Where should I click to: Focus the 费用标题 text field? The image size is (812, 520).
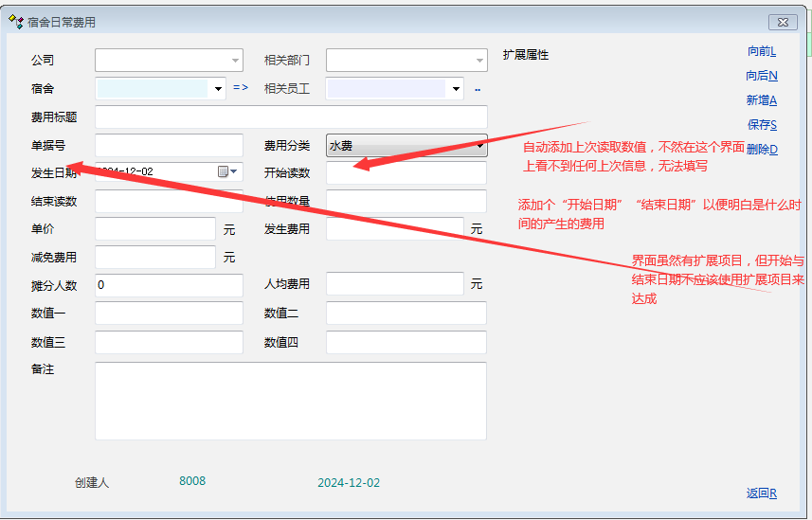[x=291, y=117]
